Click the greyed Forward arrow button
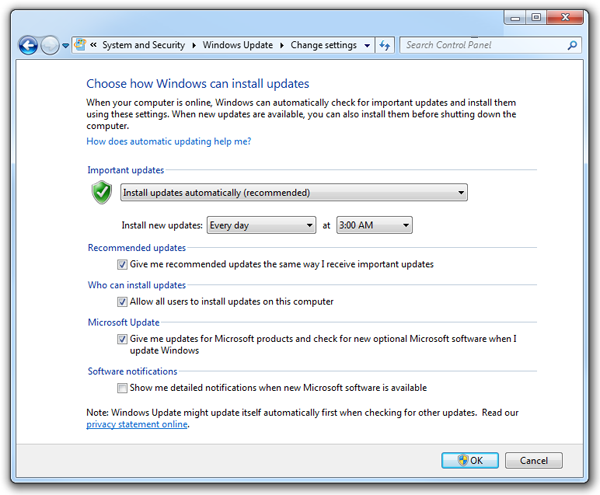Image resolution: width=600 pixels, height=495 pixels. (x=50, y=46)
